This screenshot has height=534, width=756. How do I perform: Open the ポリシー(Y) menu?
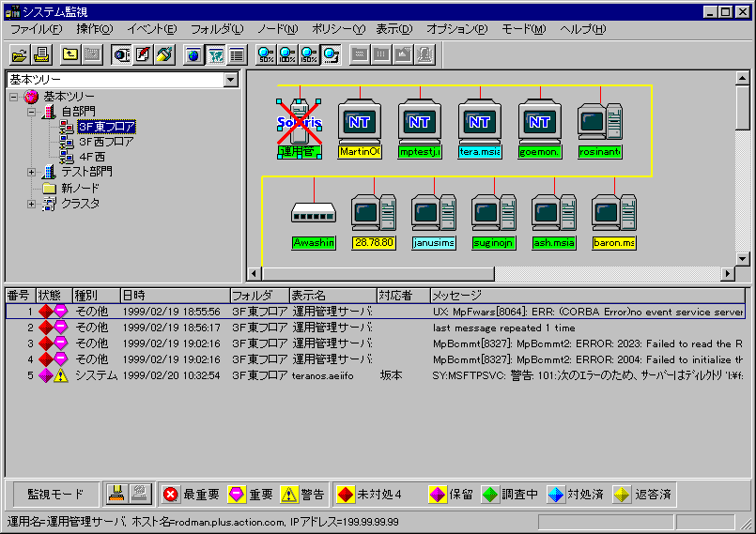point(338,29)
